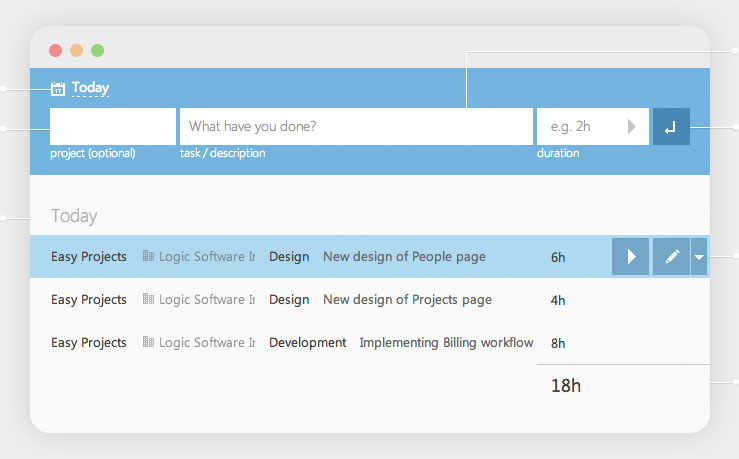The width and height of the screenshot is (739, 459).
Task: Select the New design of Projects page row
Action: [407, 300]
